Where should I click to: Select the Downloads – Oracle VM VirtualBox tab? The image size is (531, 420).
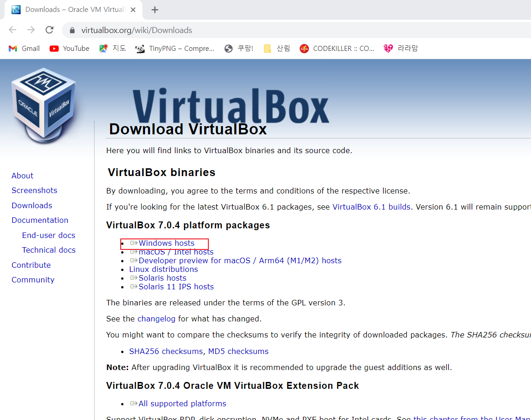(73, 10)
